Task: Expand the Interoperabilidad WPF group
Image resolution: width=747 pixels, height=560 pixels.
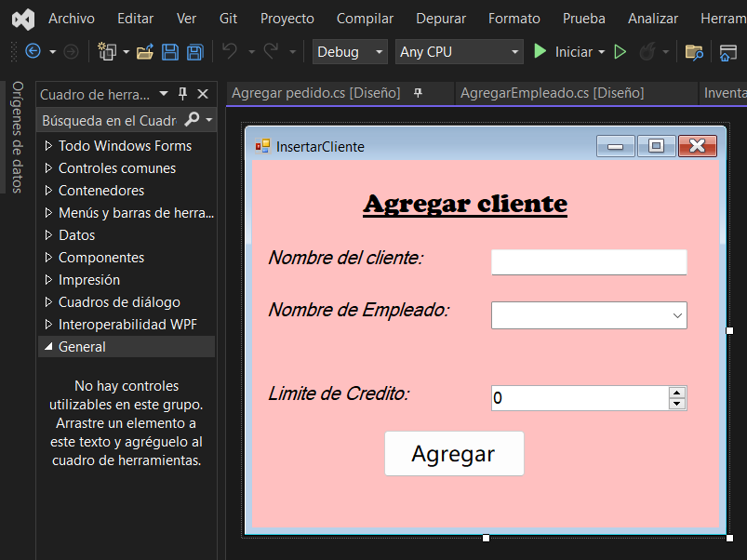Action: (48, 325)
